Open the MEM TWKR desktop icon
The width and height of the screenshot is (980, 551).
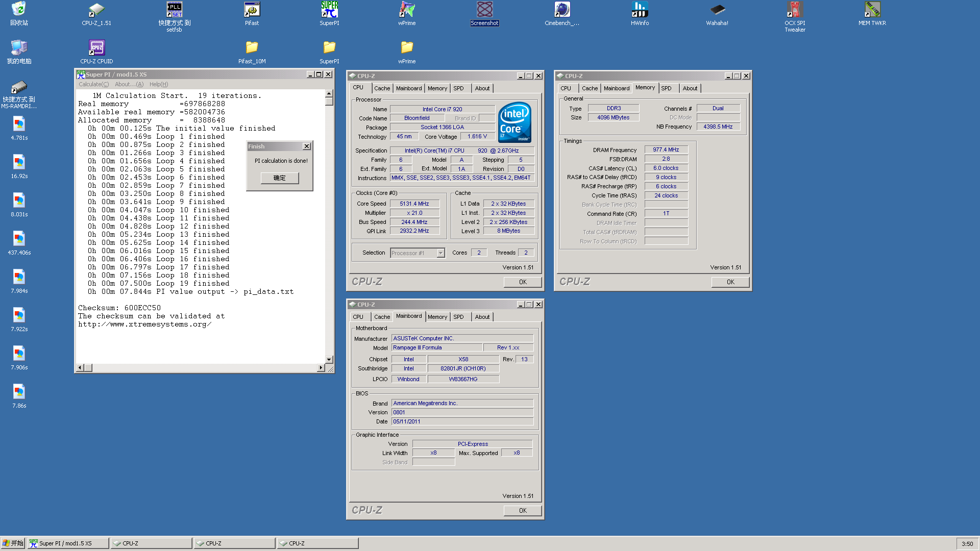tap(872, 14)
